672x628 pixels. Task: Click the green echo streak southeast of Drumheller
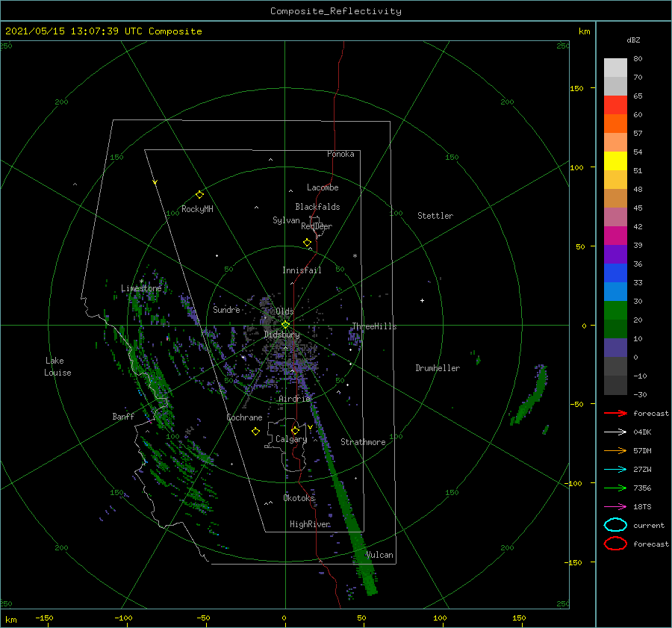(x=530, y=397)
